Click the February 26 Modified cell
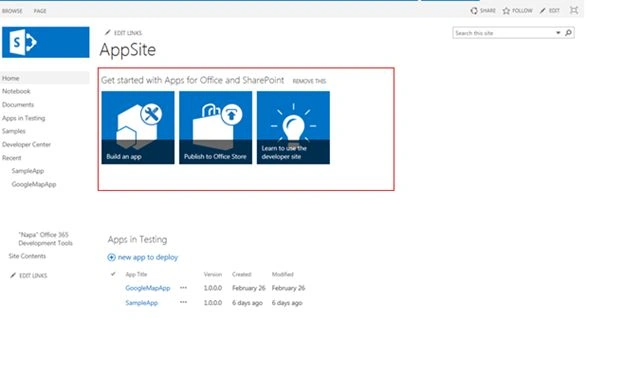Screen dimensions: 623x380 pyautogui.click(x=288, y=288)
